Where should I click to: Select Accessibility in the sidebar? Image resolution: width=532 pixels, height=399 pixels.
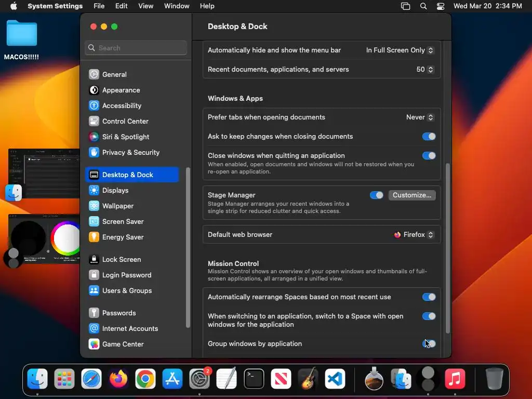point(131,105)
